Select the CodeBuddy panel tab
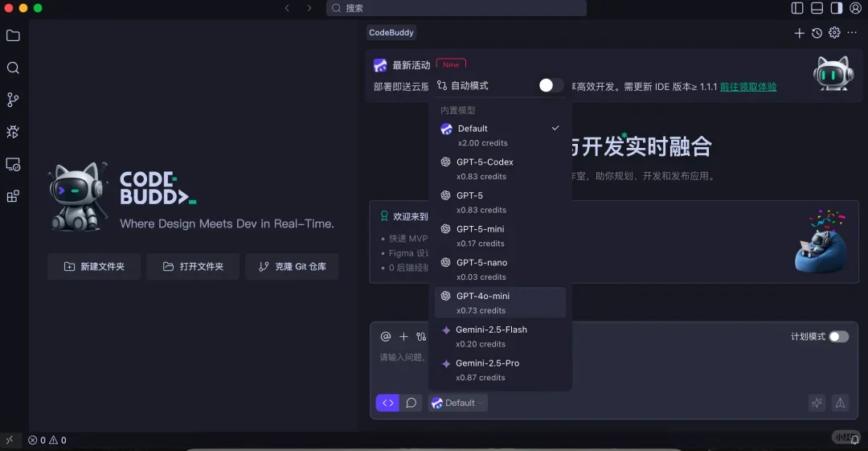The height and width of the screenshot is (451, 868). tap(391, 33)
